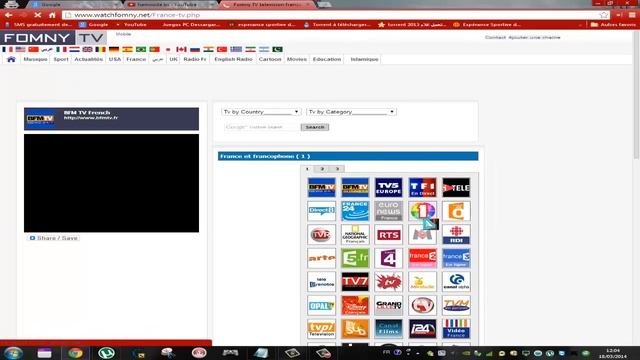The height and width of the screenshot is (360, 640).
Task: Open the TVR channel
Action: click(x=321, y=235)
